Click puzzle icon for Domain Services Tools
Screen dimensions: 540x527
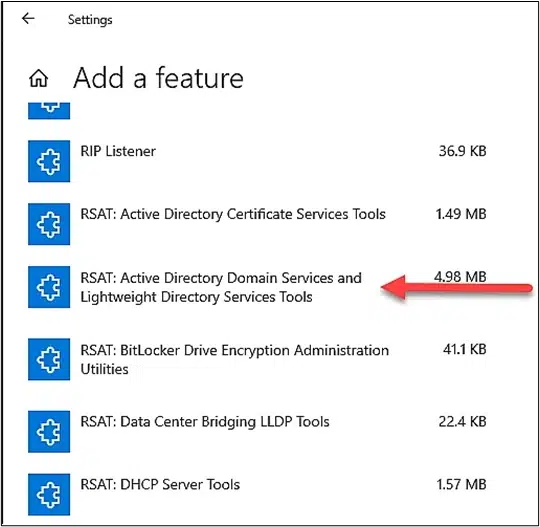click(49, 287)
